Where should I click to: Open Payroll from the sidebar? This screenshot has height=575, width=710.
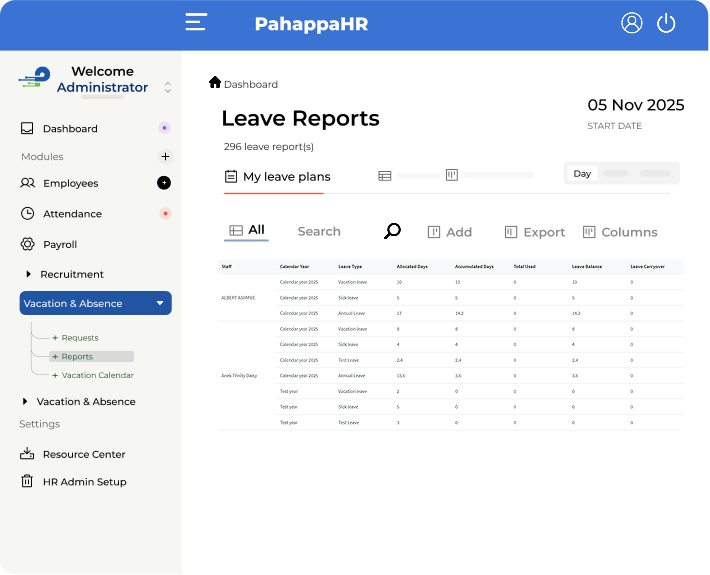click(x=60, y=244)
